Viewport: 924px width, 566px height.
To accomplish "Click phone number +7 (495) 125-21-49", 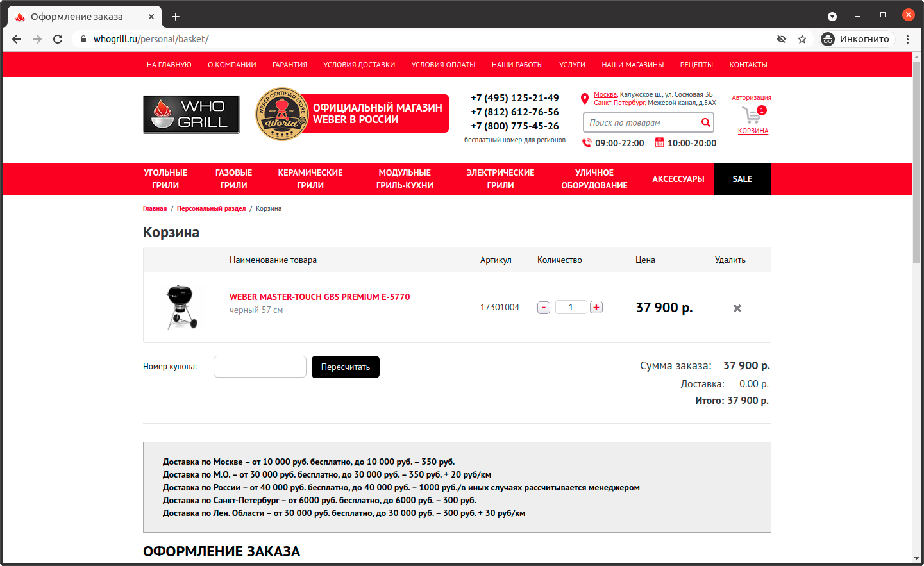I will pyautogui.click(x=515, y=98).
